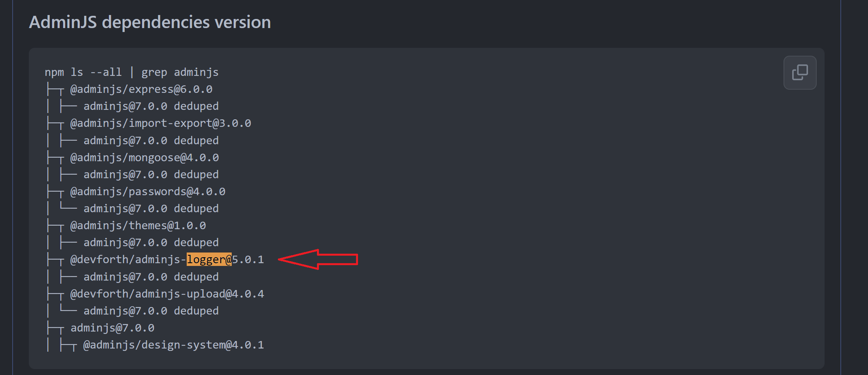Screen dimensions: 868x375
Task: Click the @adminjs/express@6.0.0 entry
Action: point(141,89)
